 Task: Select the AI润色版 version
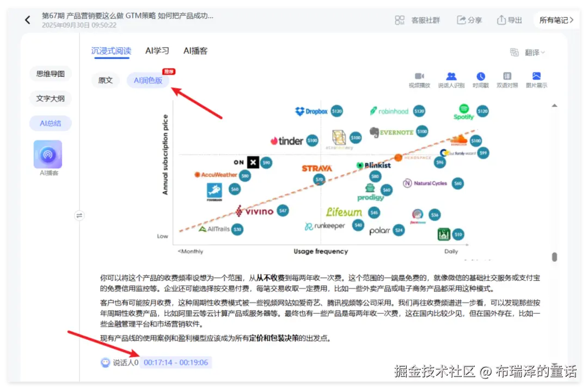[148, 80]
